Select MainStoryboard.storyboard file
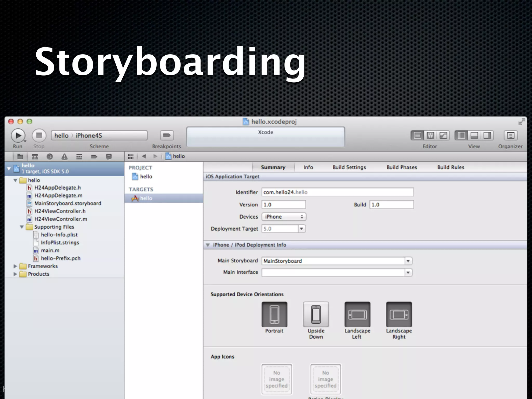Viewport: 532px width, 399px height. click(x=68, y=203)
